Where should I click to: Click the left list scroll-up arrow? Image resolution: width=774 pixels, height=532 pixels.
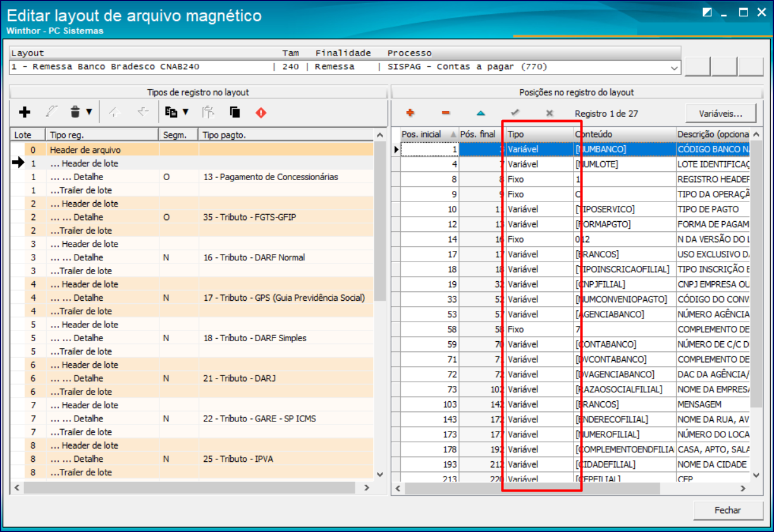click(x=380, y=135)
